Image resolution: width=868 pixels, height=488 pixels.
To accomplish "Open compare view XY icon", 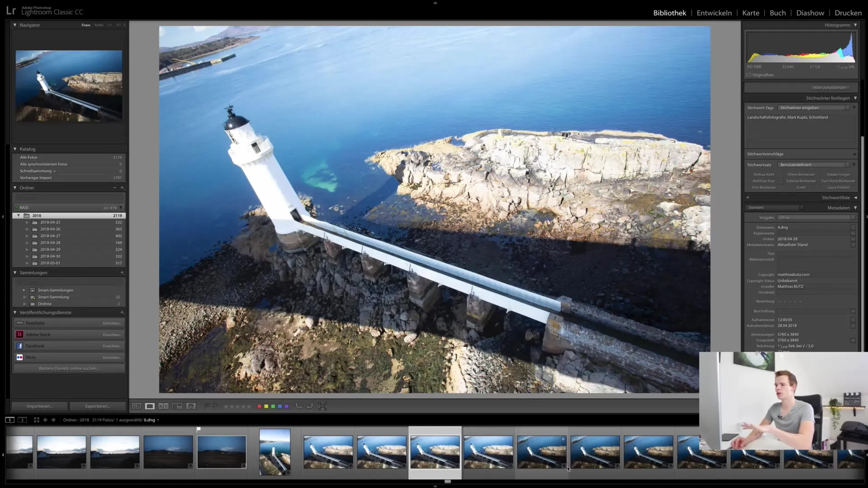I will (x=163, y=406).
